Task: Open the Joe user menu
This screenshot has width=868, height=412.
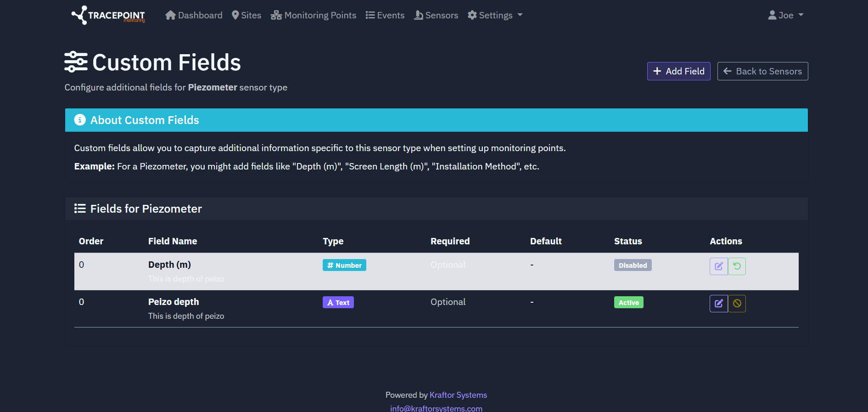Action: tap(786, 15)
